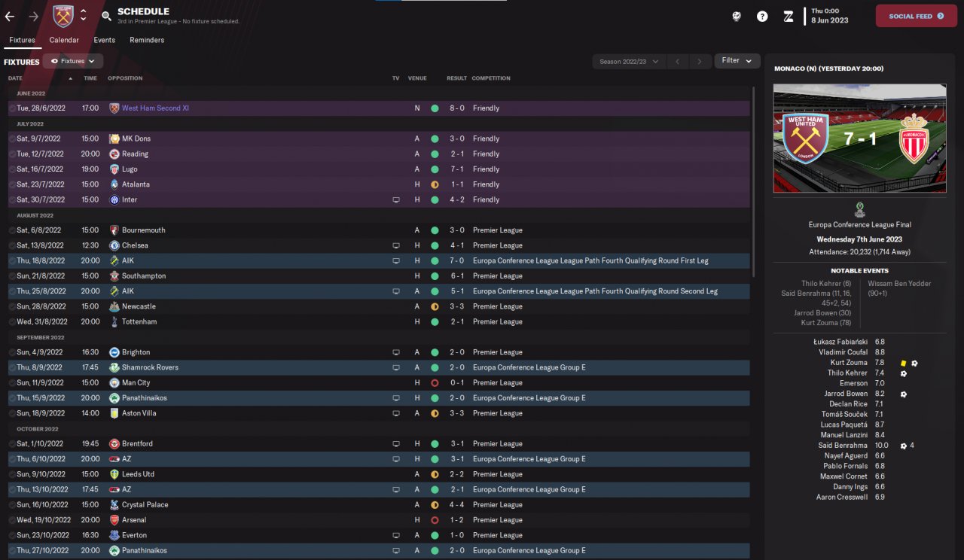This screenshot has height=560, width=964.
Task: Toggle the reminder tick for the Bournemouth fixture
Action: pos(12,230)
